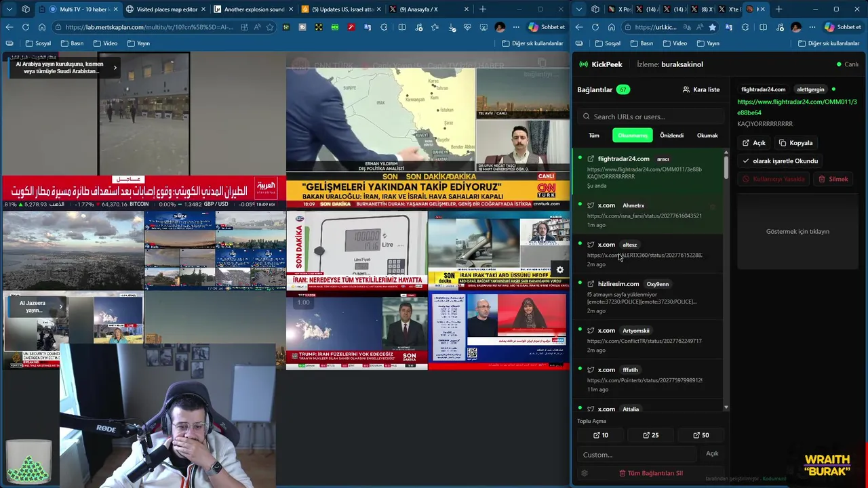Expand the Al Jazeera yayın overlay chevron
The height and width of the screenshot is (488, 868).
[60, 306]
